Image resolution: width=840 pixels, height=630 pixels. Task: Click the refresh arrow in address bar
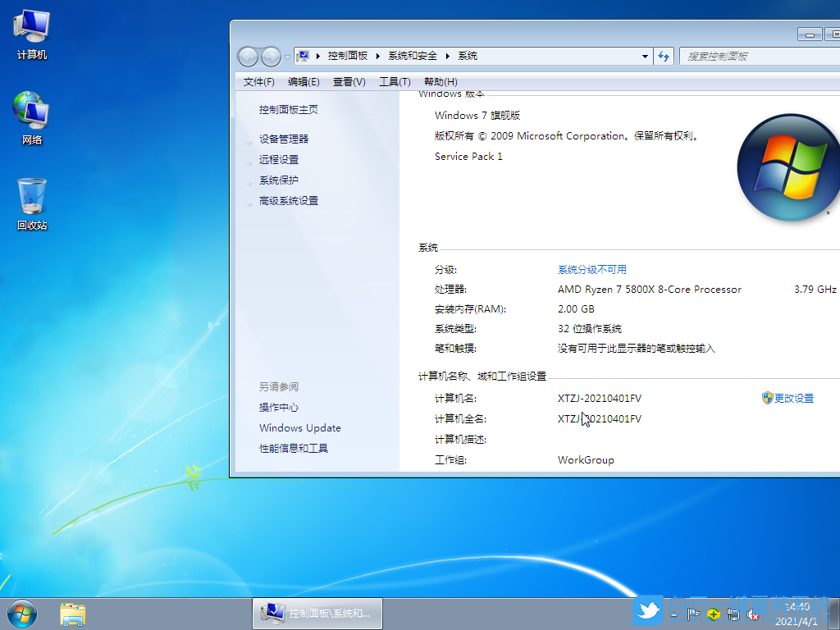(x=663, y=56)
